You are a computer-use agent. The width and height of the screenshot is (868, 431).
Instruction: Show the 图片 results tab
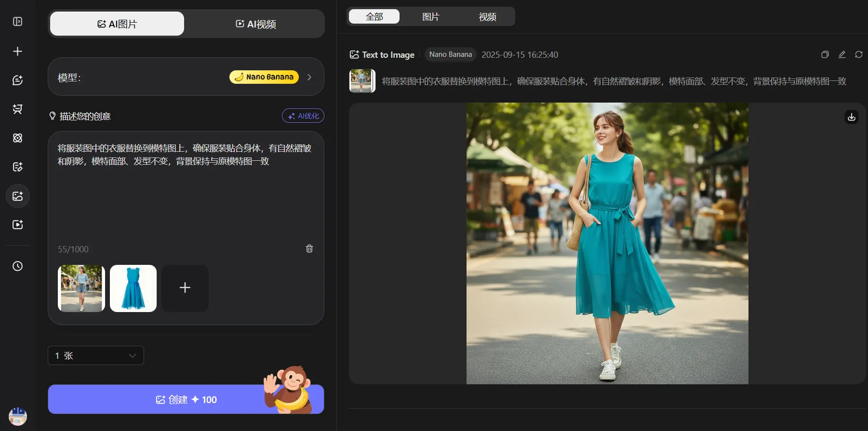[x=430, y=17]
